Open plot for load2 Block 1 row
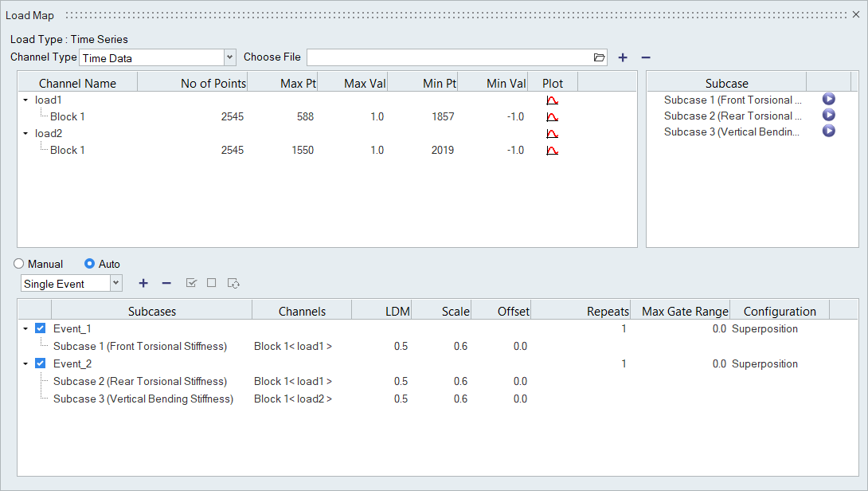The image size is (868, 491). (x=552, y=151)
